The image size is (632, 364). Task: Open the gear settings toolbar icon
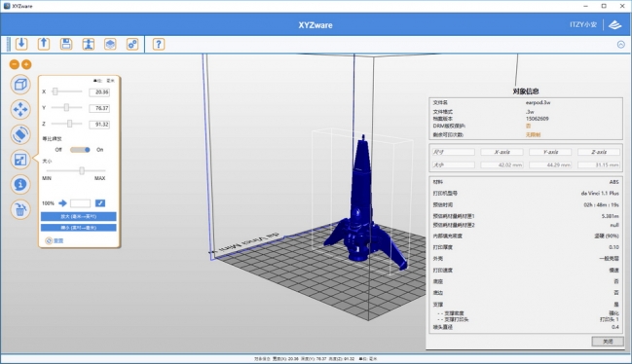pyautogui.click(x=132, y=44)
